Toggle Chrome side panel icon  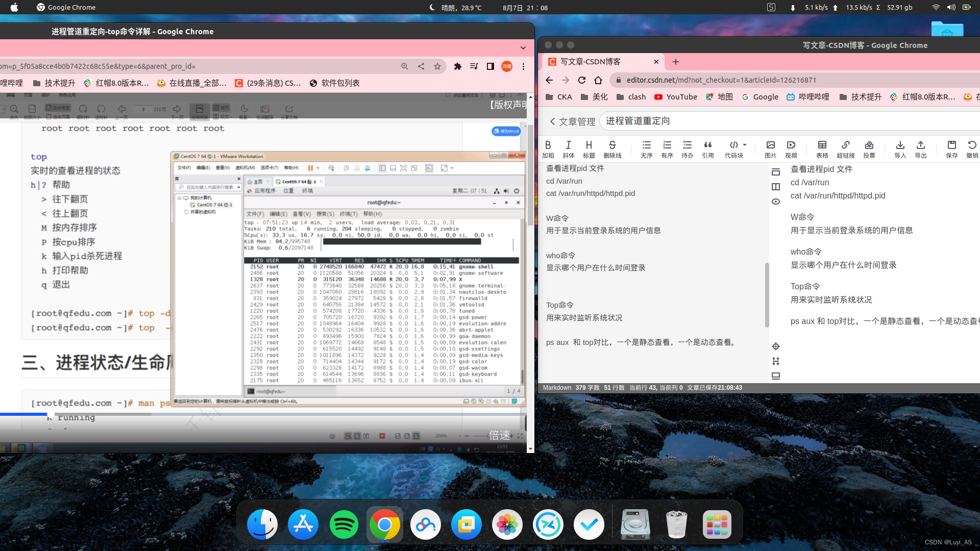point(491,66)
